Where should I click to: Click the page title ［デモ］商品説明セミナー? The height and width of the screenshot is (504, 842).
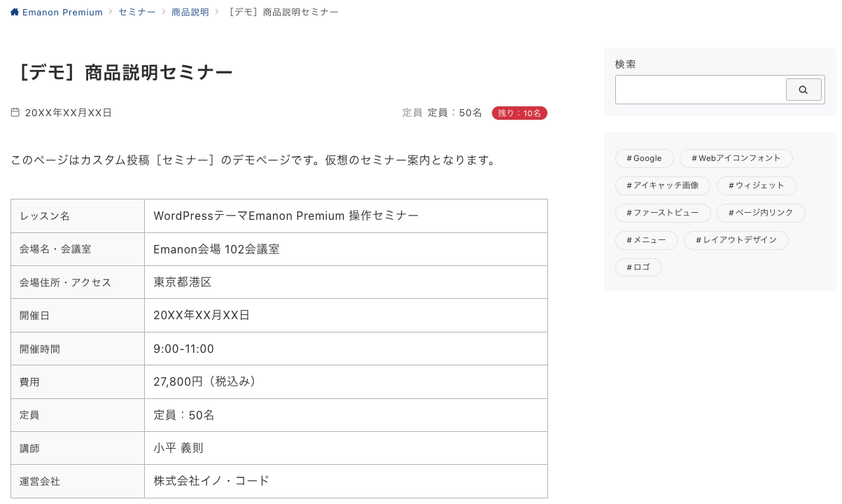click(x=122, y=72)
